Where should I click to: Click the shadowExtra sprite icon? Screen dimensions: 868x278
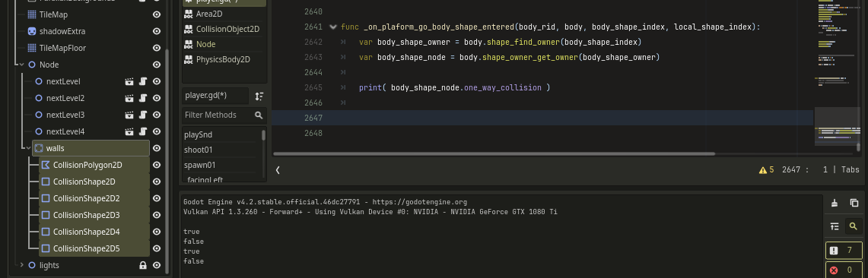31,31
